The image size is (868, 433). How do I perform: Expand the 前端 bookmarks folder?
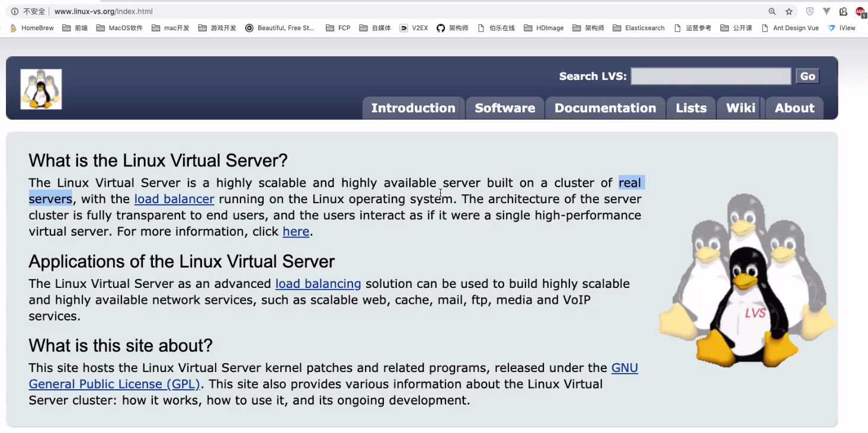pos(75,28)
